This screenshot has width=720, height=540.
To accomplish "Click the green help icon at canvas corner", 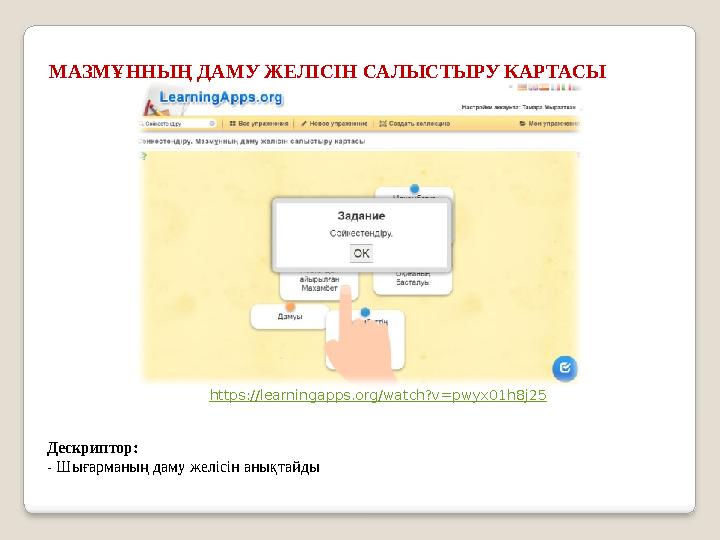I will point(143,157).
